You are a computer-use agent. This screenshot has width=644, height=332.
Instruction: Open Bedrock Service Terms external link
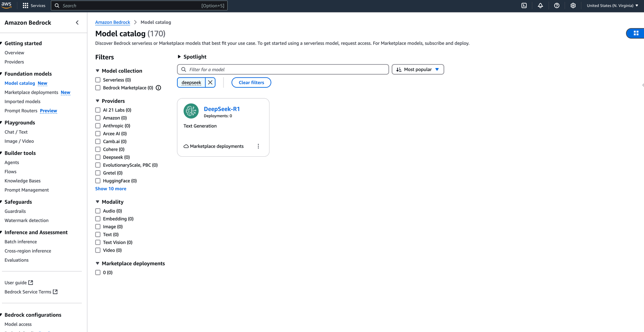(31, 292)
